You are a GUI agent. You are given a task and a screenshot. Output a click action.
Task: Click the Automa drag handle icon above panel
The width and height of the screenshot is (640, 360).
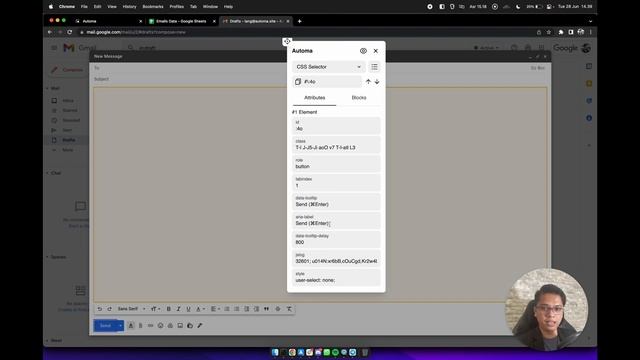pyautogui.click(x=287, y=41)
